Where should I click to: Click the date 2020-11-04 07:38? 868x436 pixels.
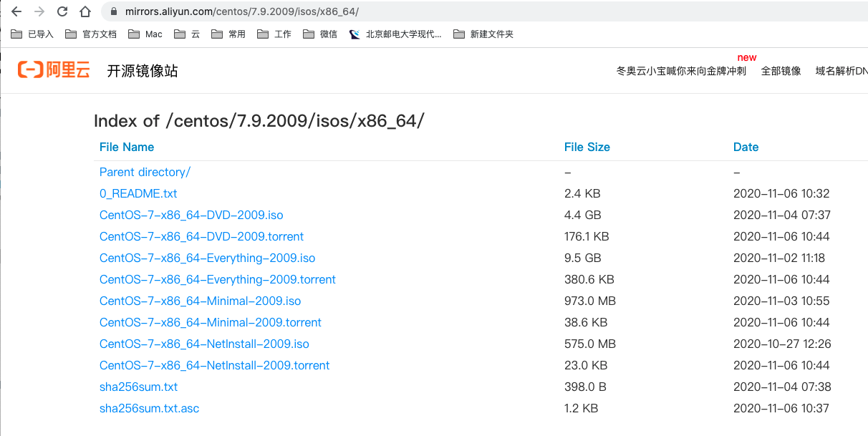click(782, 387)
